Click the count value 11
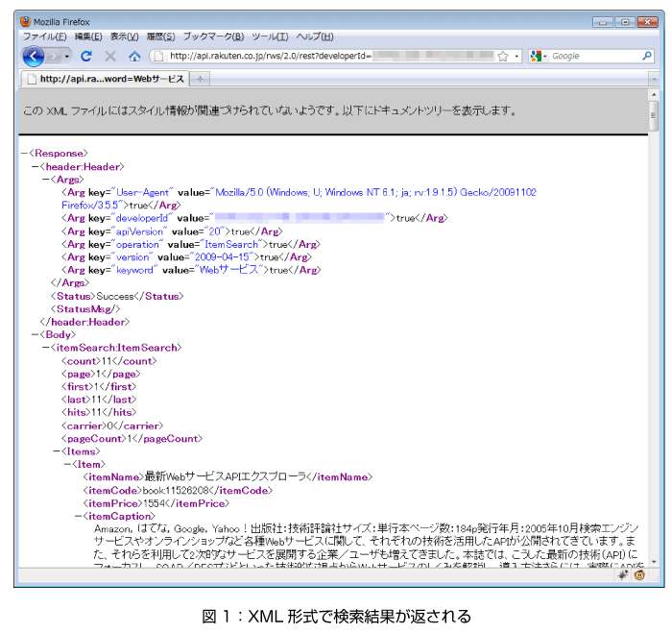 tap(107, 361)
